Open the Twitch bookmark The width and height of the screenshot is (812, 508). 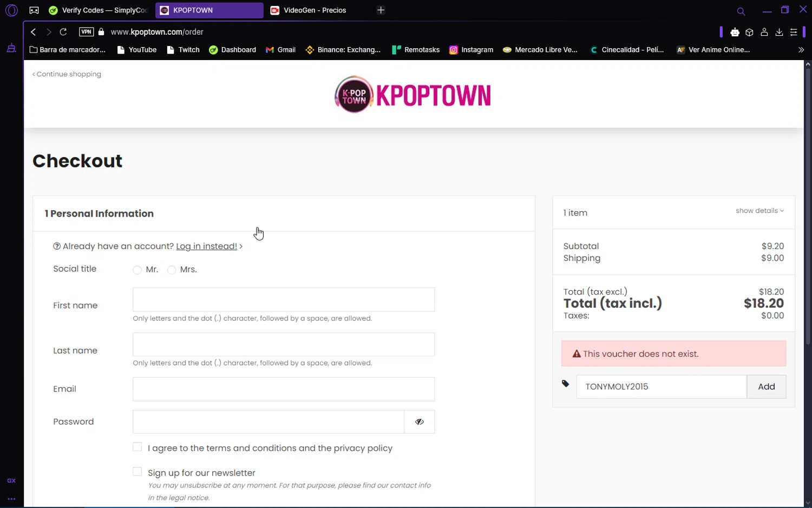coord(183,50)
